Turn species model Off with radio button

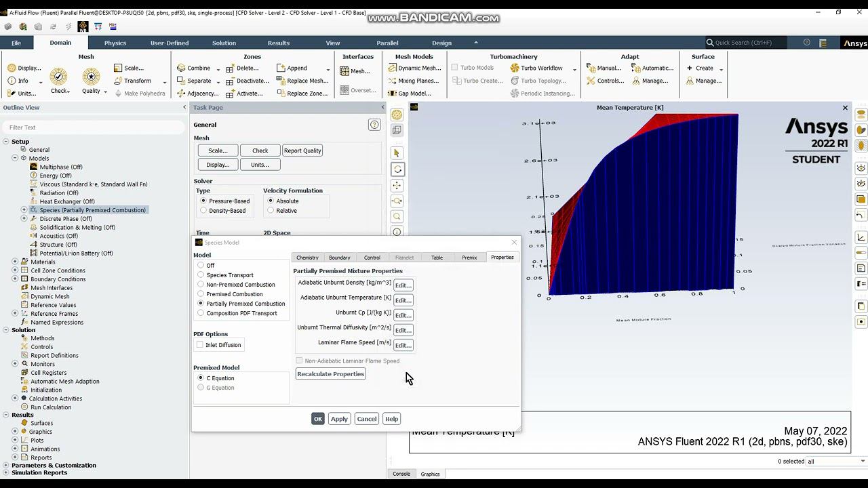pyautogui.click(x=201, y=265)
